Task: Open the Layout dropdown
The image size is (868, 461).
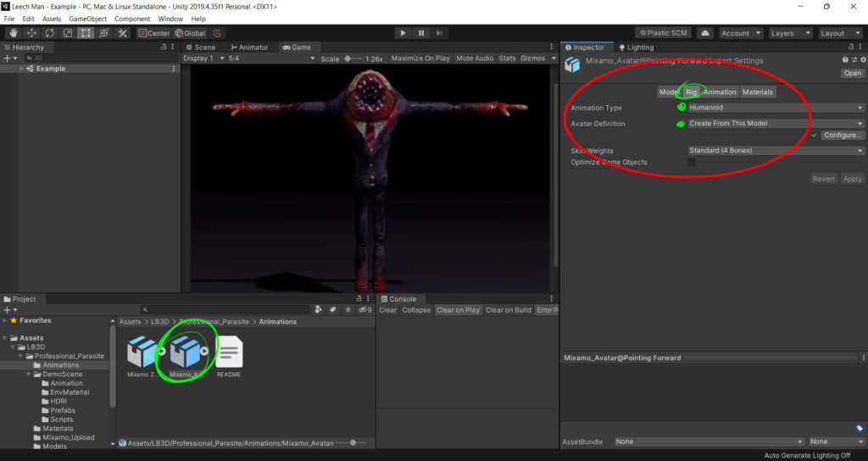Action: [x=840, y=33]
